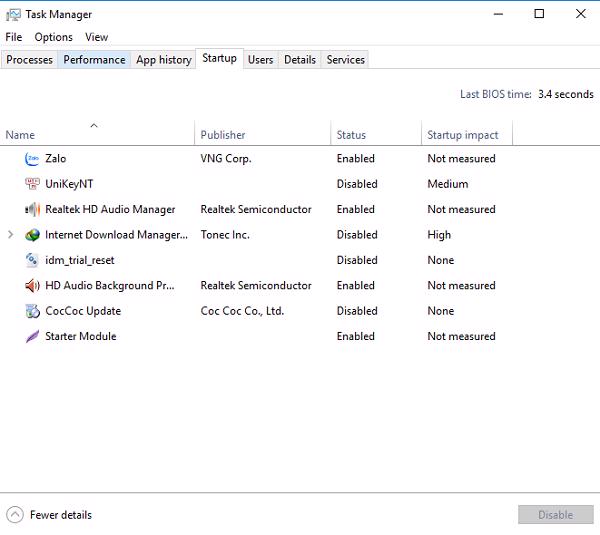Click the Last BIOS time 3.4 seconds value
600x535 pixels.
566,94
